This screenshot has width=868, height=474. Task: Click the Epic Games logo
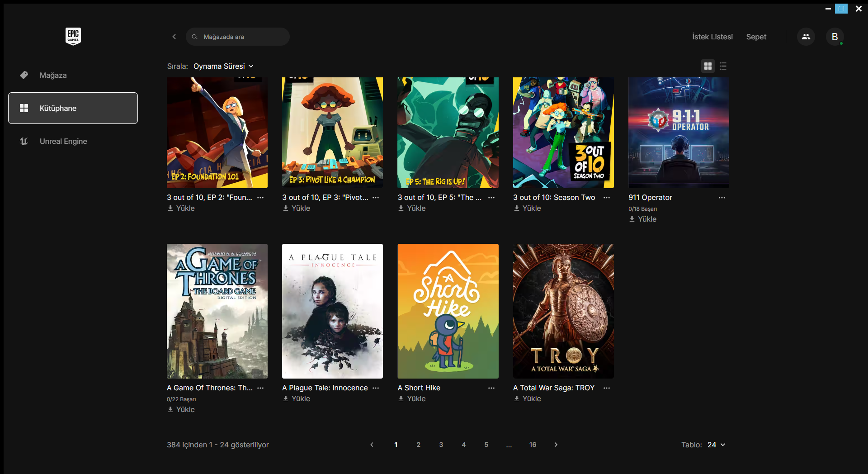[73, 36]
